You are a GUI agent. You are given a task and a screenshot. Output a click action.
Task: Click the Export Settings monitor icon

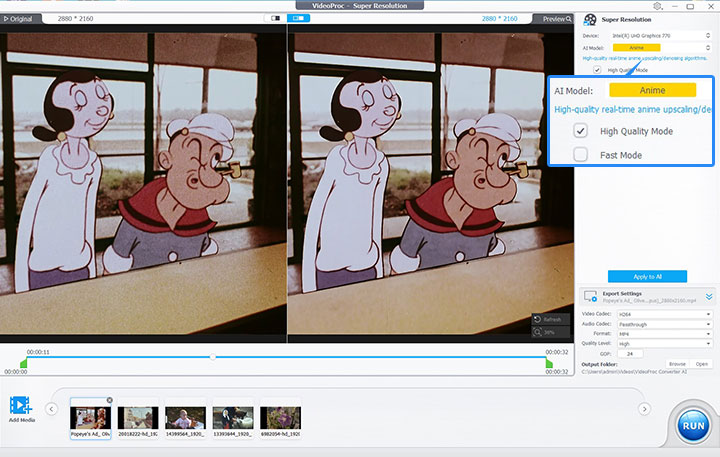[x=590, y=296]
